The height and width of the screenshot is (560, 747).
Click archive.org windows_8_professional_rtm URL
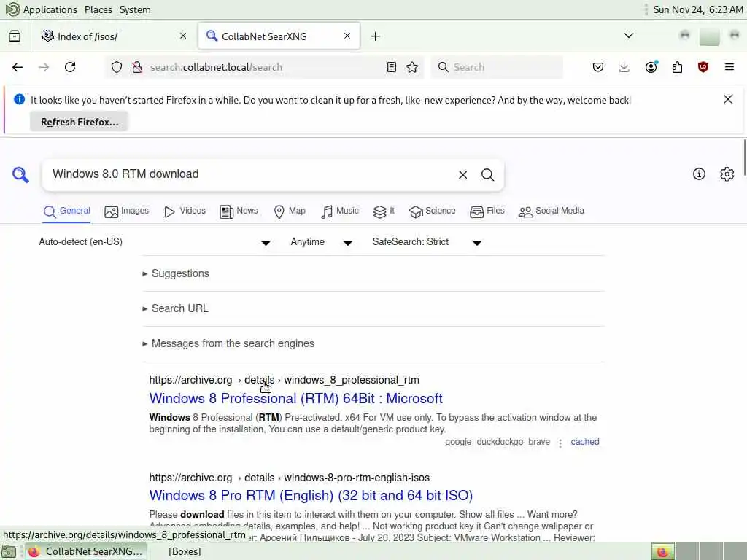pyautogui.click(x=284, y=380)
